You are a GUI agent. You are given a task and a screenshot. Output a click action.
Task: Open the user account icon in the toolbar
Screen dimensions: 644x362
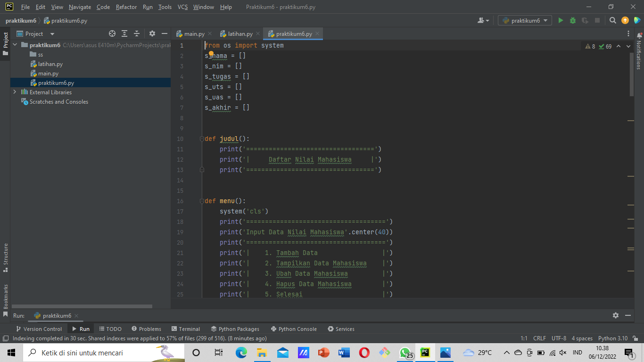[483, 21]
